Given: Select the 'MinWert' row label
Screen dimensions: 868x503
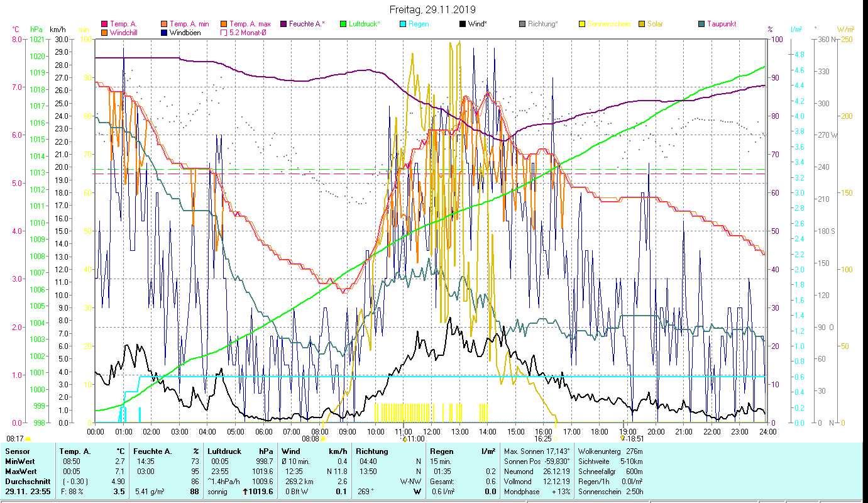Looking at the screenshot, I should pyautogui.click(x=19, y=462).
